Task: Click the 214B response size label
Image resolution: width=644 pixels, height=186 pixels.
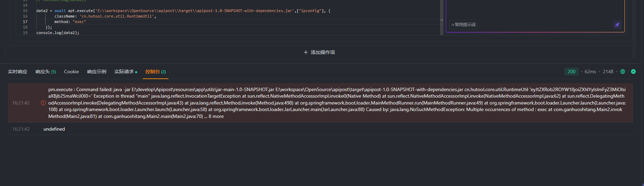Action: pyautogui.click(x=608, y=72)
